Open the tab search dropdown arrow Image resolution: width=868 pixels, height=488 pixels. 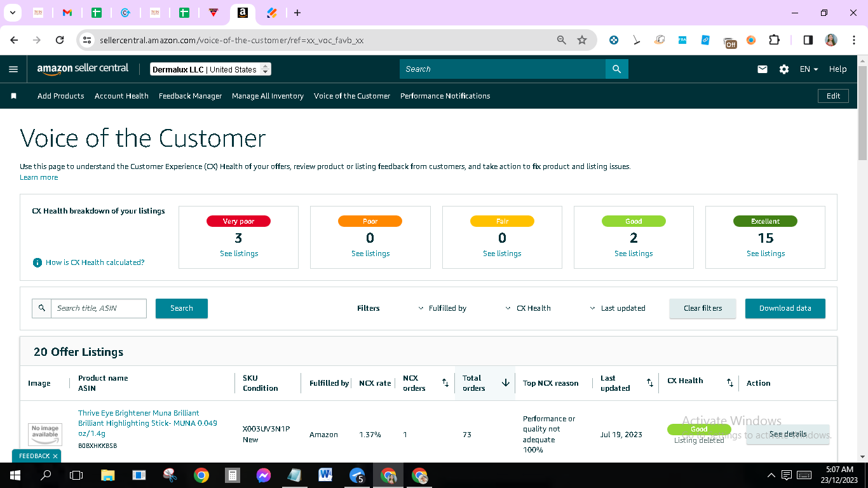point(12,13)
